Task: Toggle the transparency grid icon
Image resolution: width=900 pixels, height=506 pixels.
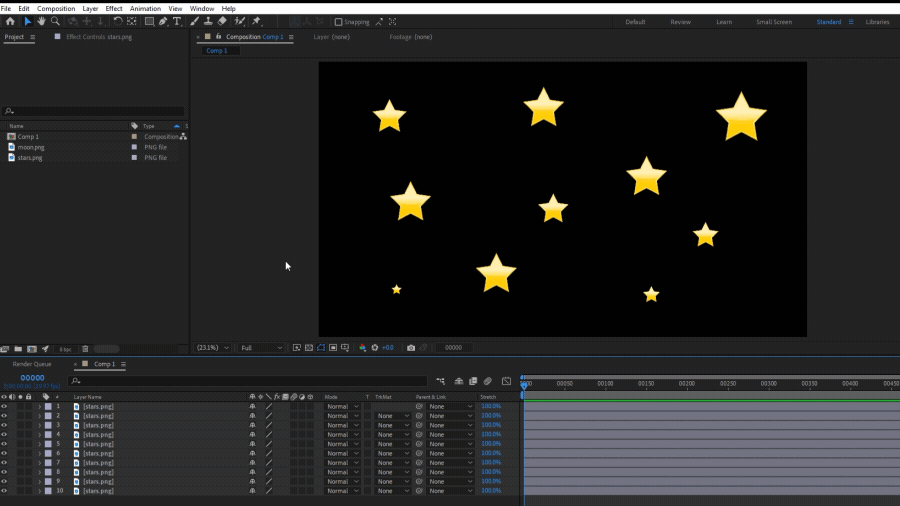Action: coord(309,348)
